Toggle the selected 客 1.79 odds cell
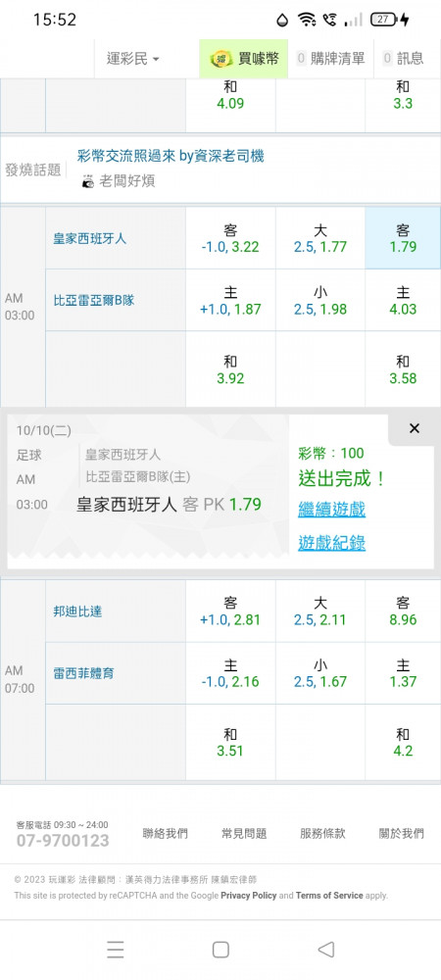This screenshot has width=441, height=980. click(x=403, y=238)
